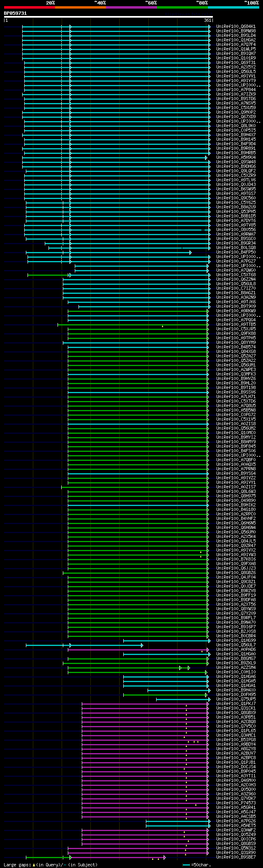
Task: Select the UniRef100_D0CJS4 label
Action: [236, 767]
